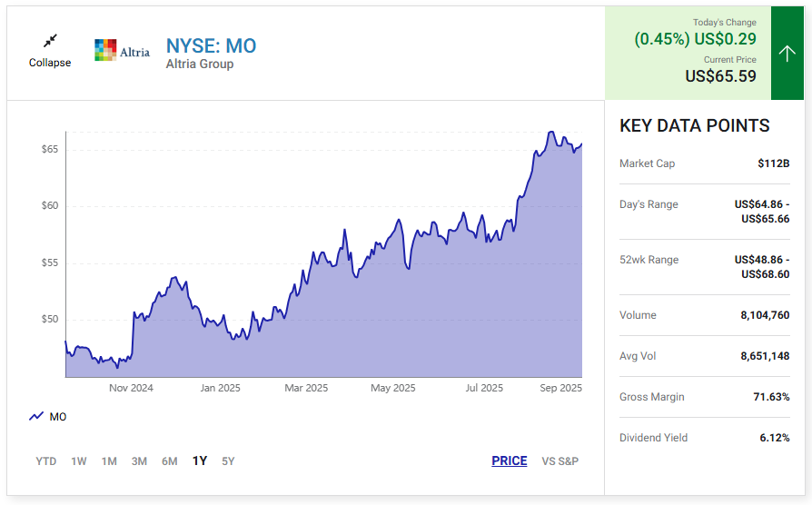Click the Collapse label text
Screen dimensions: 812x505
pyautogui.click(x=50, y=63)
